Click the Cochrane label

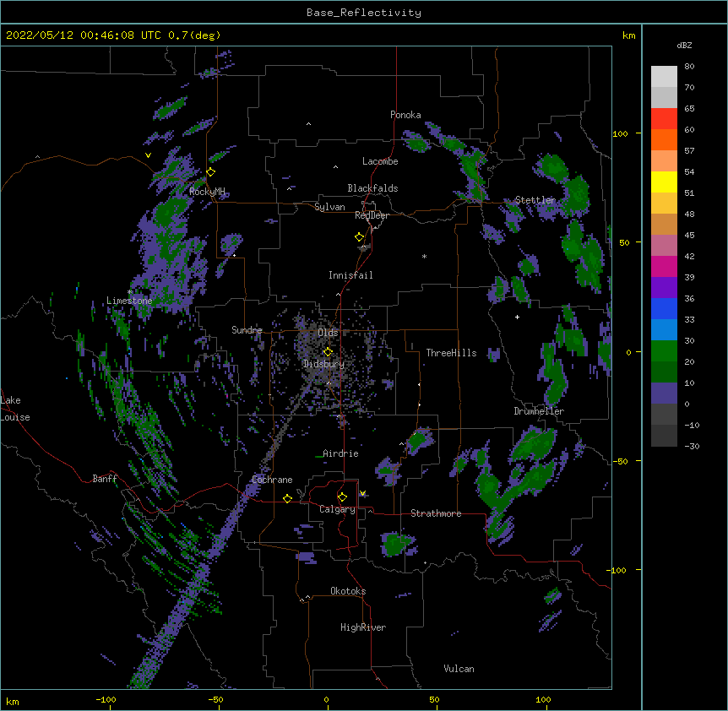(x=272, y=480)
